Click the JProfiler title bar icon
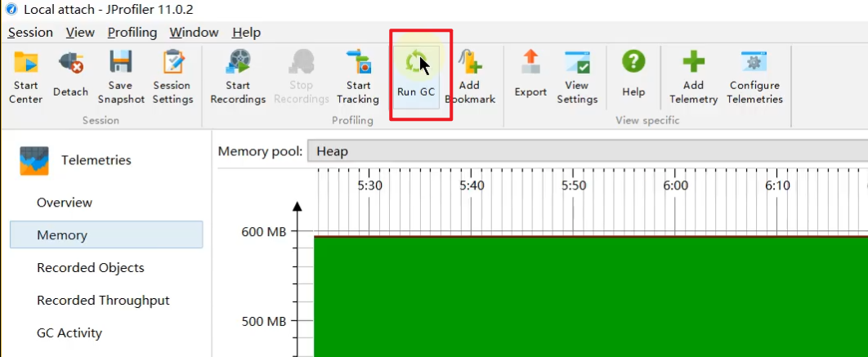Viewport: 868px width, 357px height. click(x=11, y=10)
